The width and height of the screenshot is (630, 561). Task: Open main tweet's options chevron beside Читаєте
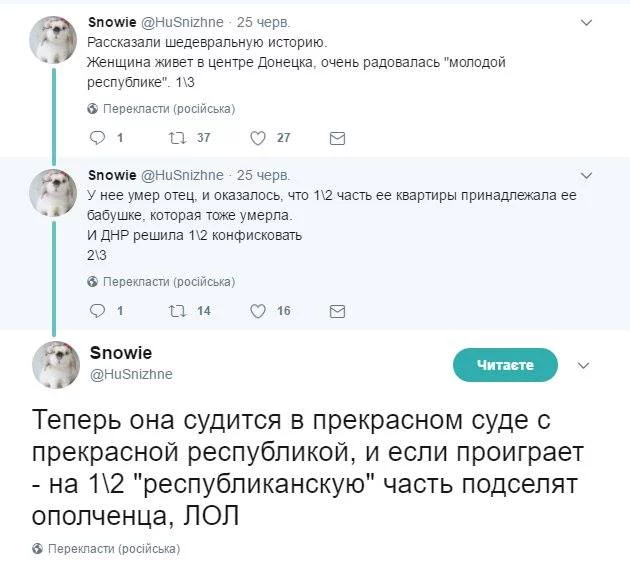(586, 365)
